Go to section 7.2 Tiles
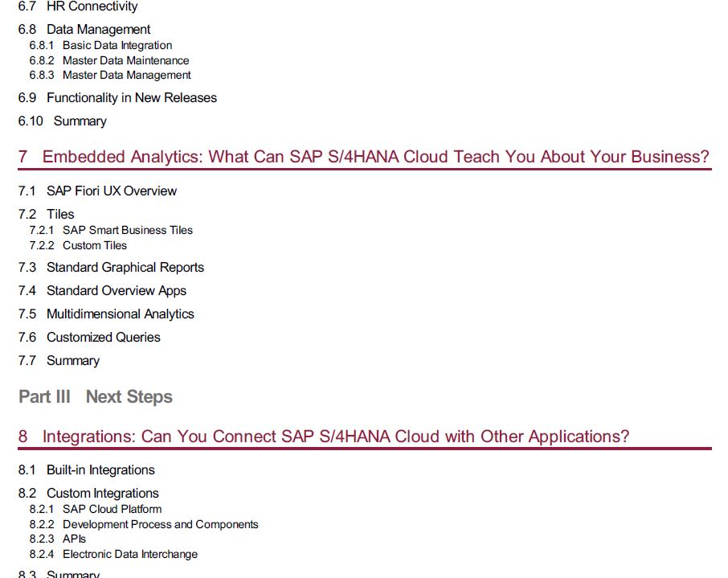 [46, 214]
